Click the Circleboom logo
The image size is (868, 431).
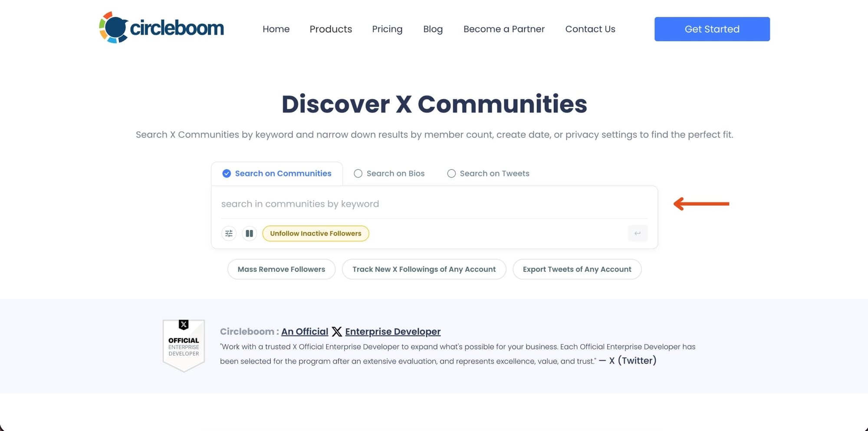(161, 27)
